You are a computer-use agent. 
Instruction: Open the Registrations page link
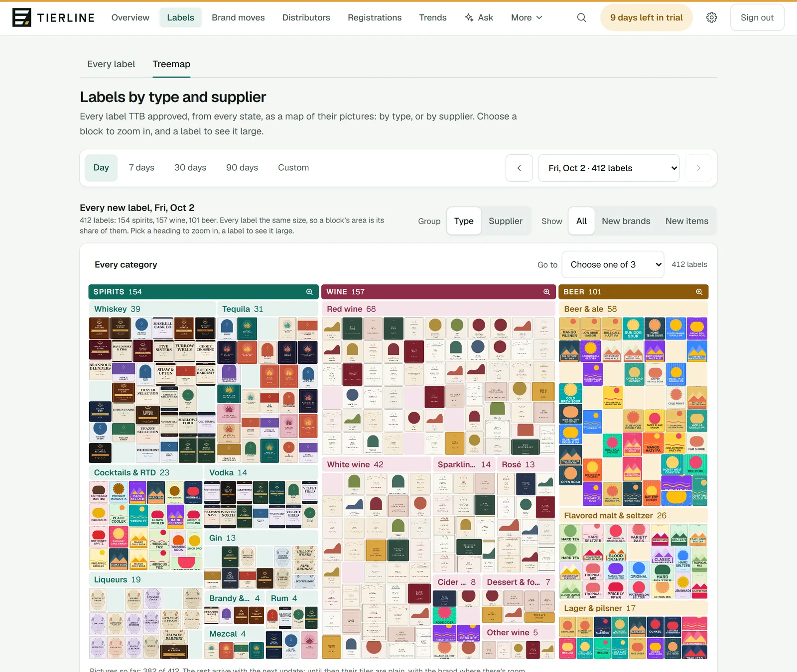point(375,17)
